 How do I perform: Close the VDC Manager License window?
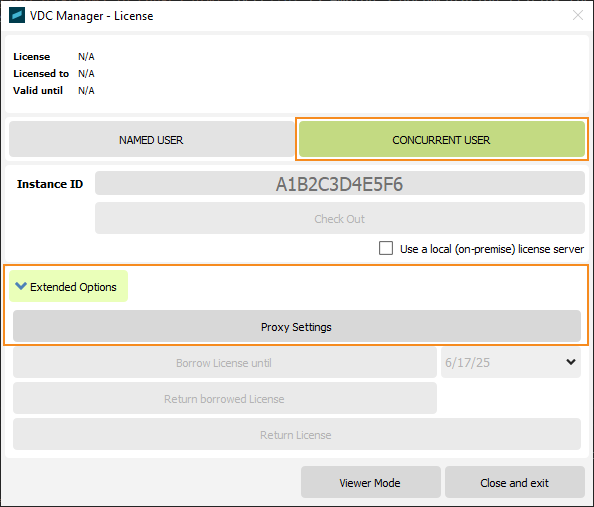point(578,15)
